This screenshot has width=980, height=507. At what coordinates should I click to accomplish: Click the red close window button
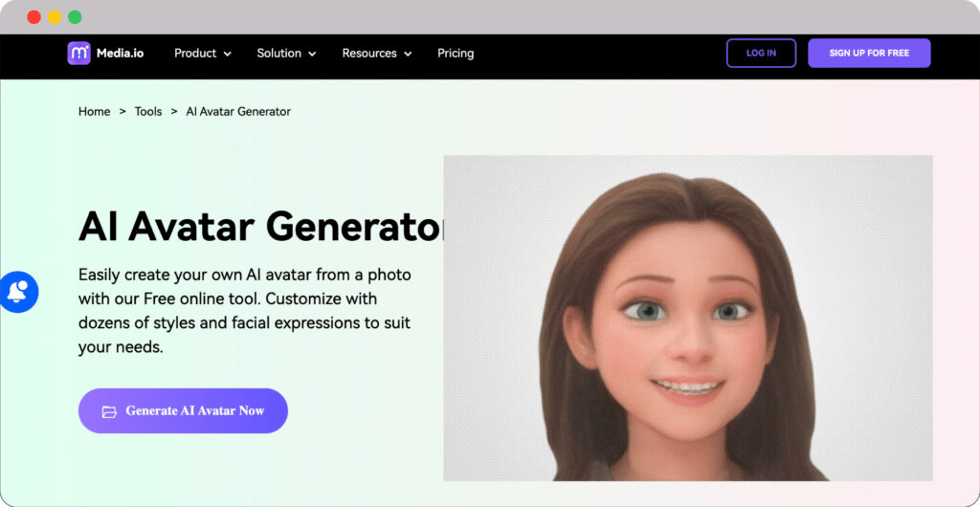pyautogui.click(x=33, y=17)
